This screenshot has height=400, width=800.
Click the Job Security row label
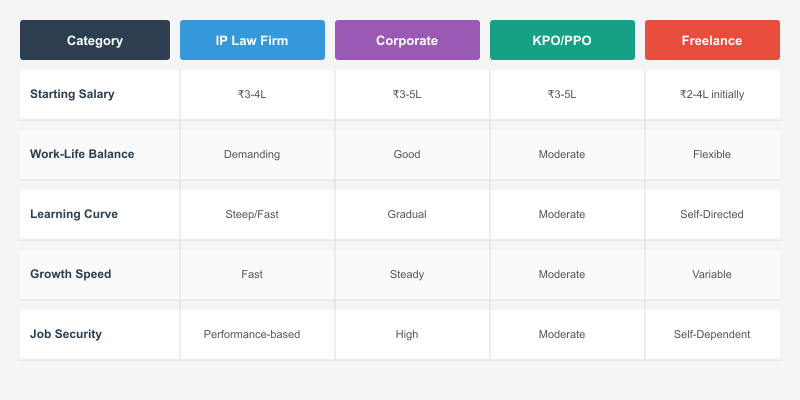[67, 335]
